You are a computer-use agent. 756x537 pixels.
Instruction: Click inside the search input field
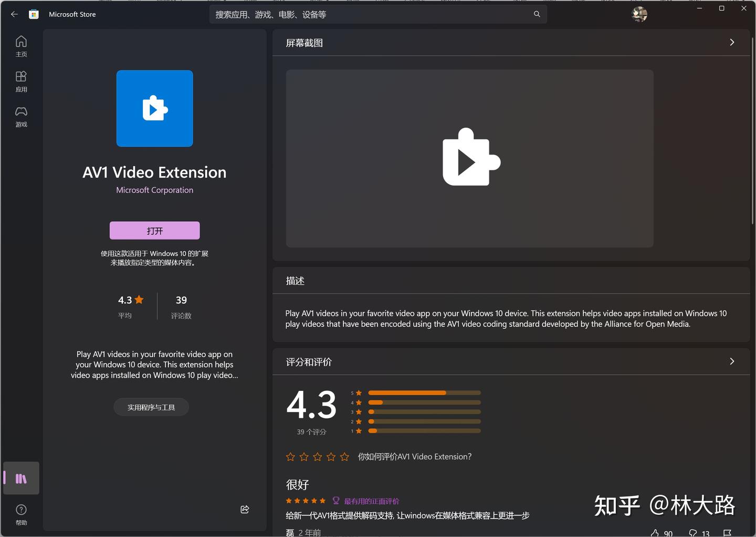pyautogui.click(x=367, y=14)
